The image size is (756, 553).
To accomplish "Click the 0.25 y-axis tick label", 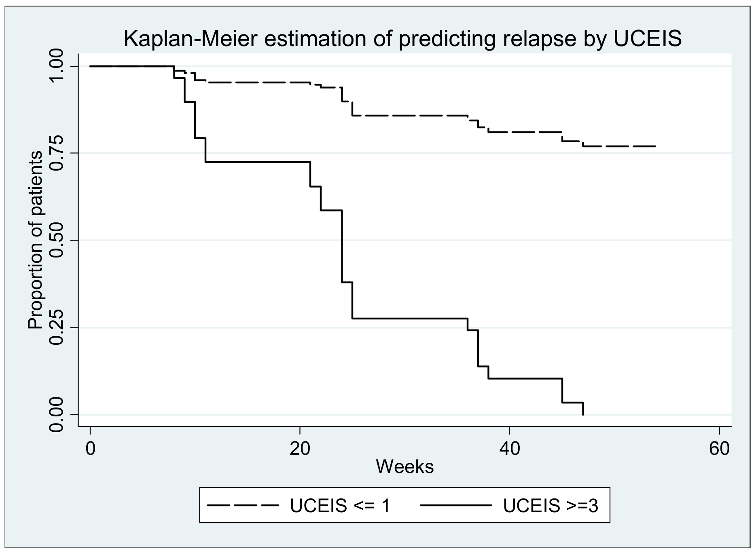I will pos(57,327).
